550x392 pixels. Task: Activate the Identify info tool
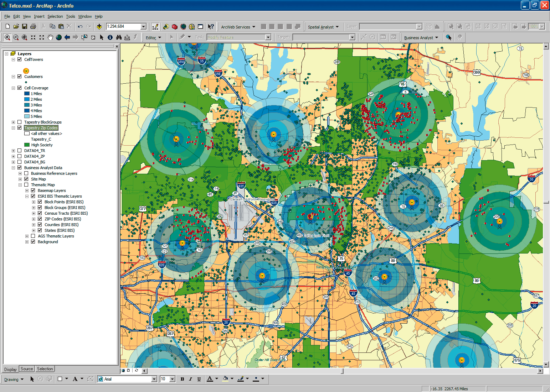110,37
